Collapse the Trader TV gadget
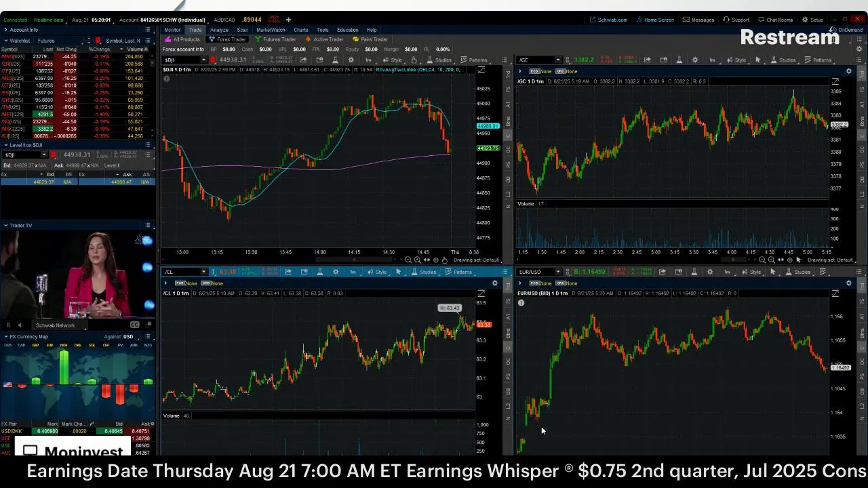This screenshot has width=868, height=488. point(5,225)
